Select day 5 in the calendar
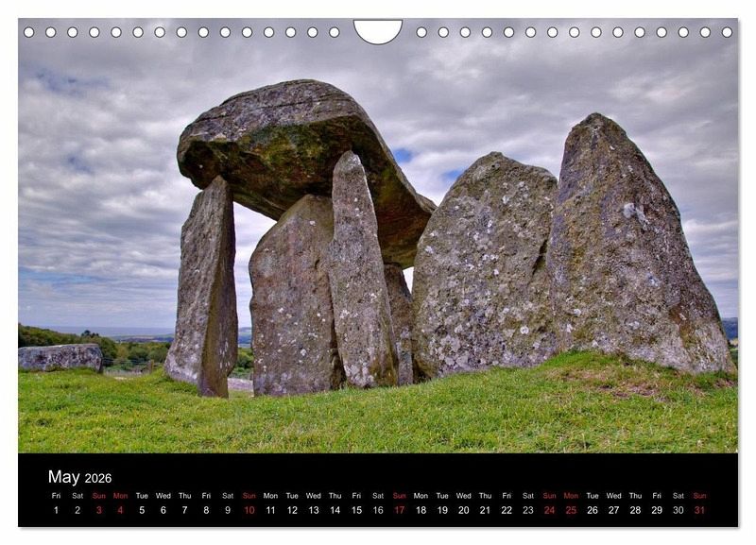Viewport: 756px width, 545px height. (142, 510)
